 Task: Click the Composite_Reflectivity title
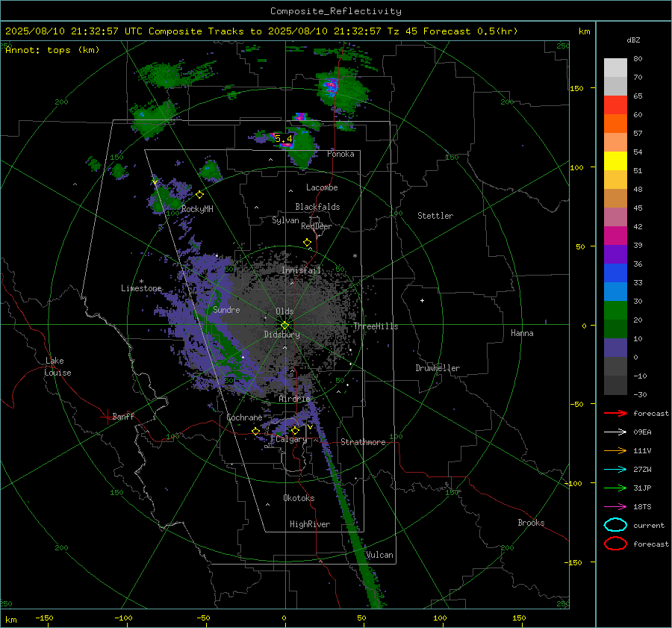(335, 11)
